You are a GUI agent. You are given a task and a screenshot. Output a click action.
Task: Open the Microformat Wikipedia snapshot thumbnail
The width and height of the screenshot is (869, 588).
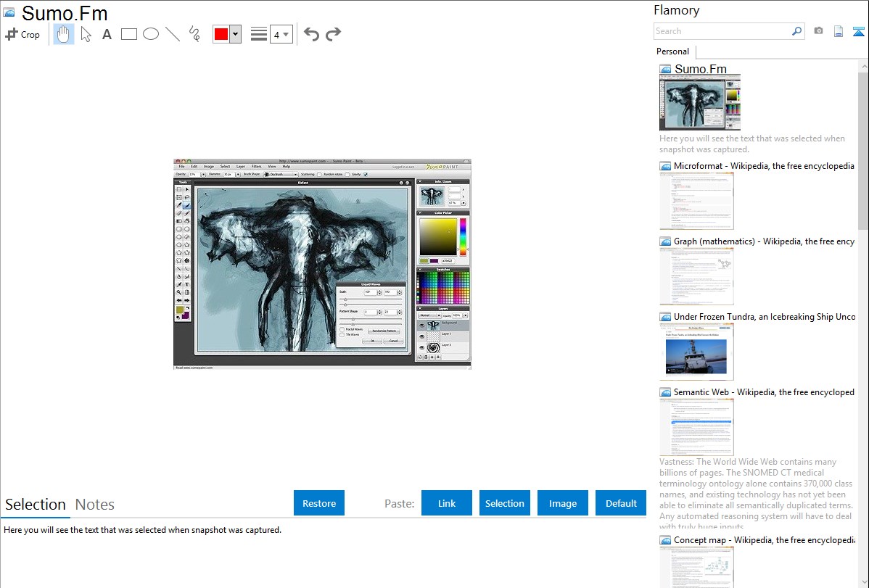point(696,201)
